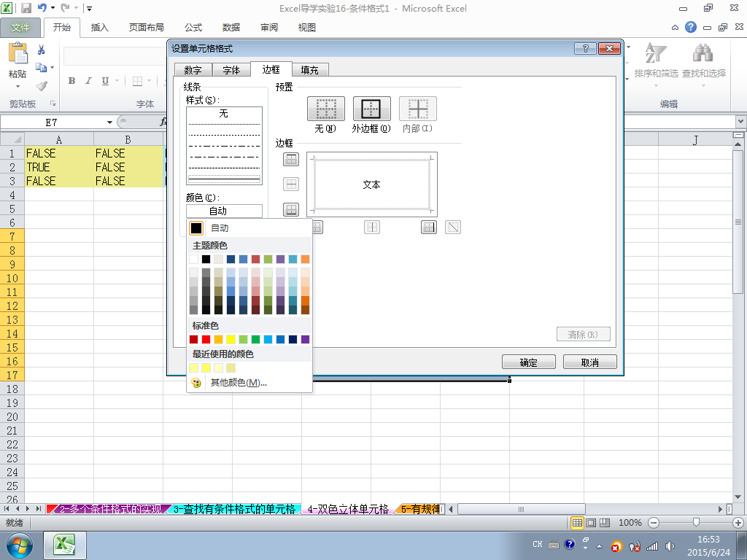Copy the selection using the Copy icon
Viewport: 747px width, 560px height.
(x=42, y=68)
